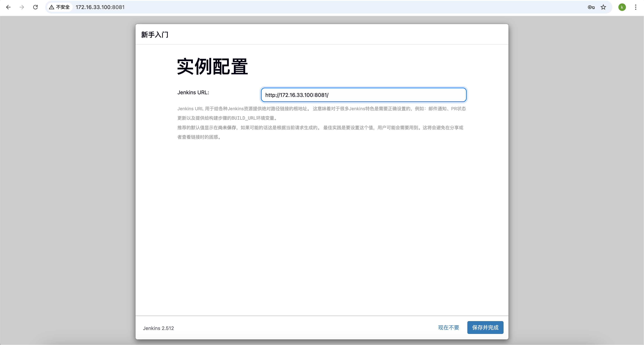The width and height of the screenshot is (644, 345).
Task: Click the 现在不要 link
Action: coord(449,328)
